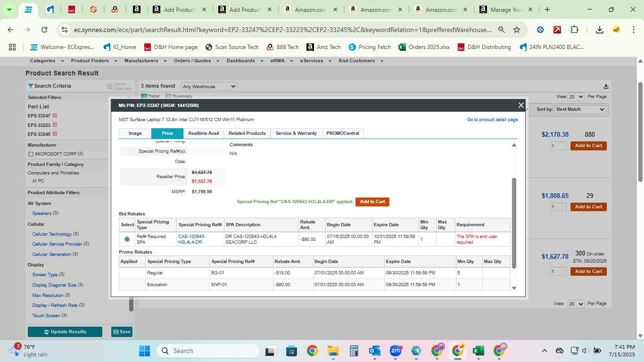The width and height of the screenshot is (644, 362).
Task: Switch to the Realtime Avail tab
Action: 204,133
